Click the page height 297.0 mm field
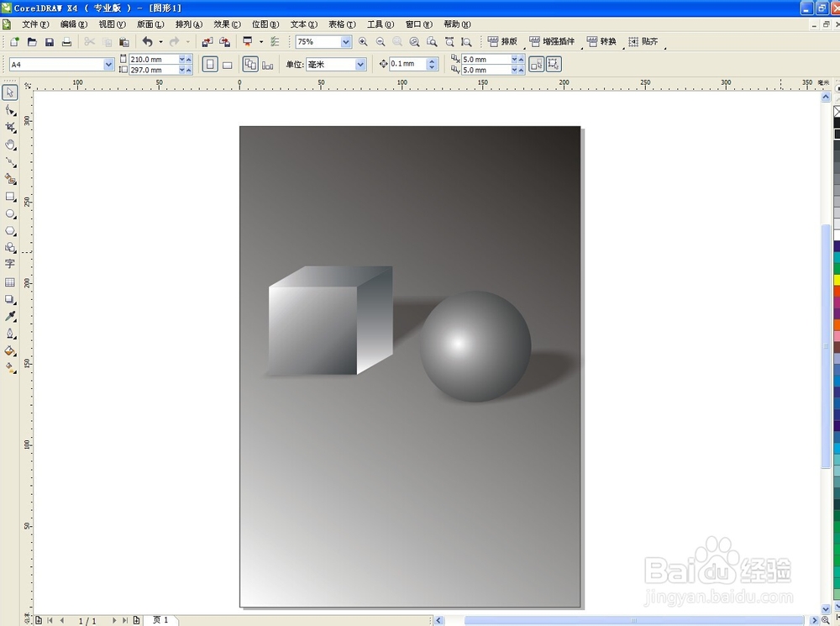This screenshot has height=626, width=840. coord(154,70)
